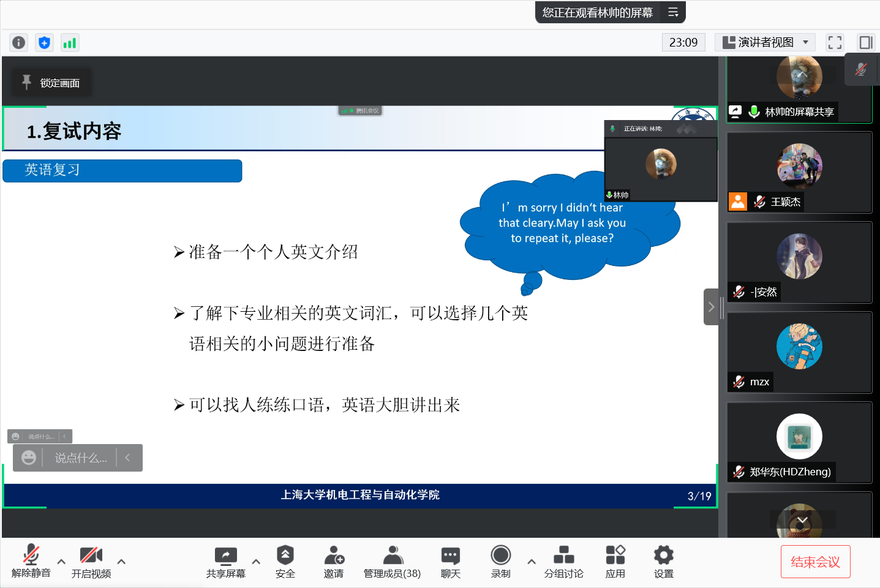Viewport: 880px width, 588px height.
Task: Check the network signal status icon
Action: pos(70,42)
